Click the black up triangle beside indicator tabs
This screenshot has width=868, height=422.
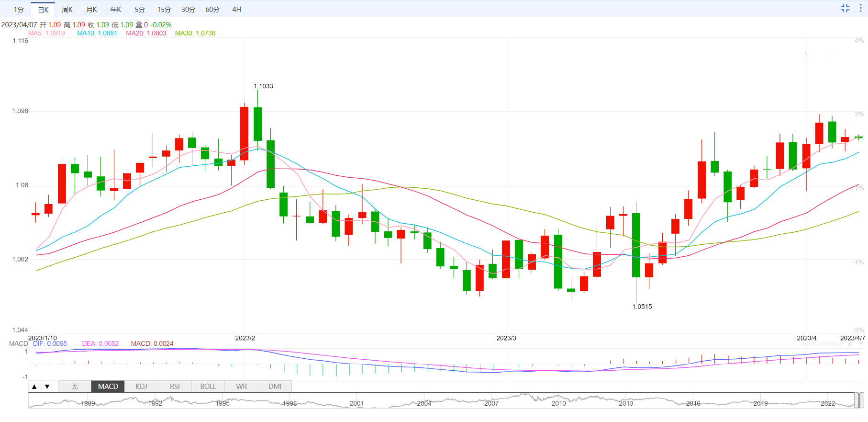pyautogui.click(x=34, y=387)
